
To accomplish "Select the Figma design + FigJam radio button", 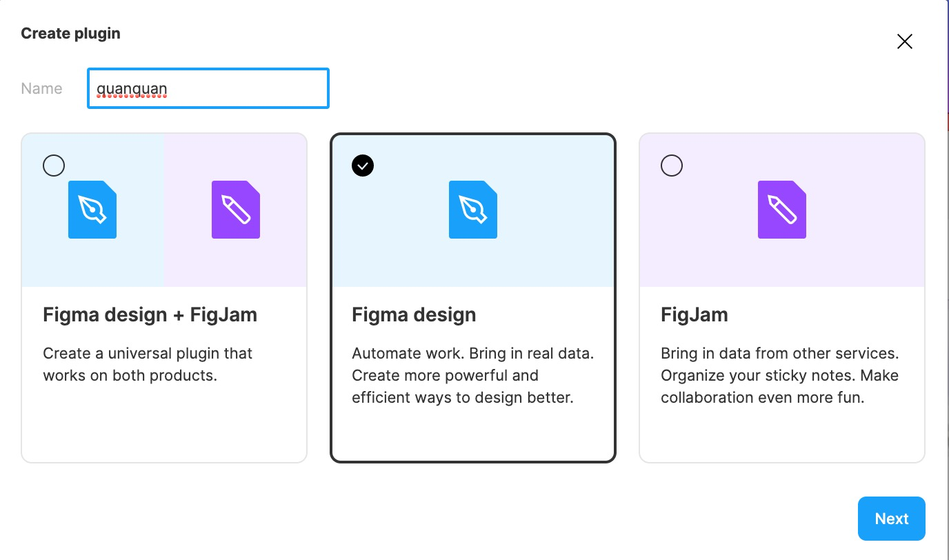I will click(54, 166).
